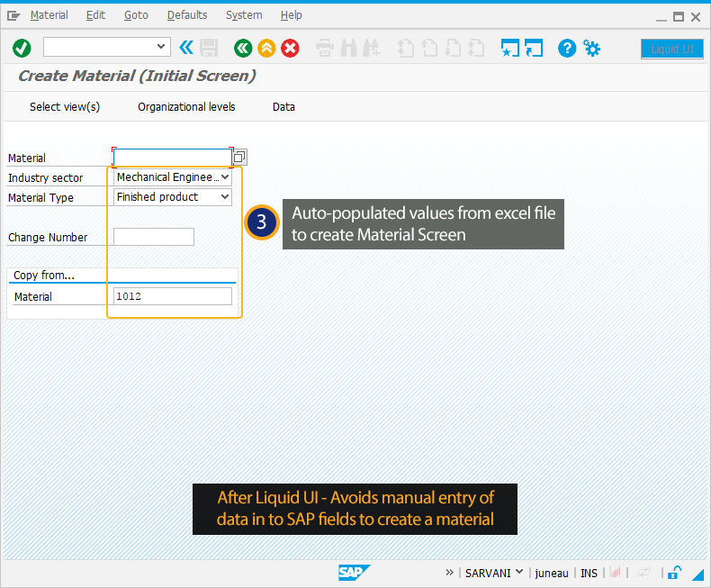711x588 pixels.
Task: Click the Organizational levels button
Action: coord(186,107)
